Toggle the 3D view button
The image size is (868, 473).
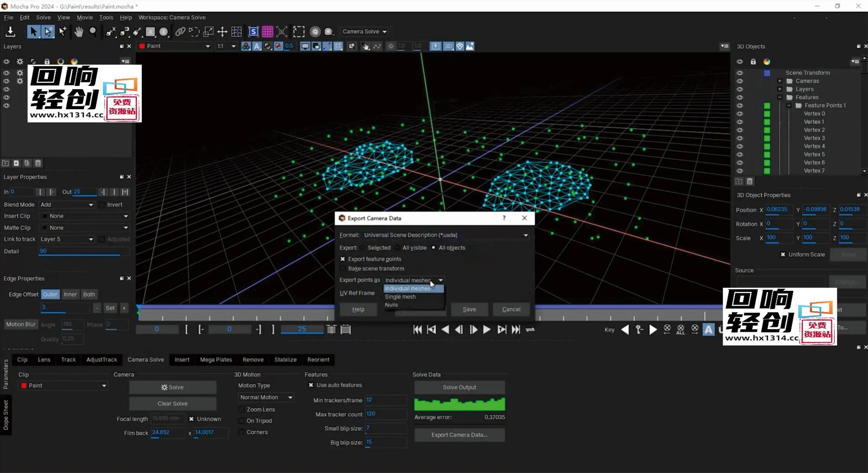click(448, 46)
